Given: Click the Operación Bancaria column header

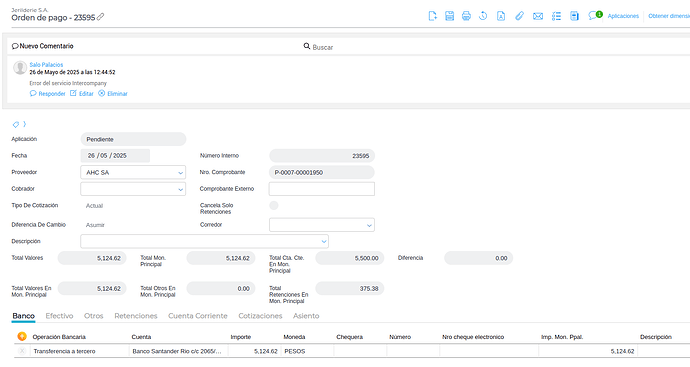Looking at the screenshot, I should click(x=59, y=337).
